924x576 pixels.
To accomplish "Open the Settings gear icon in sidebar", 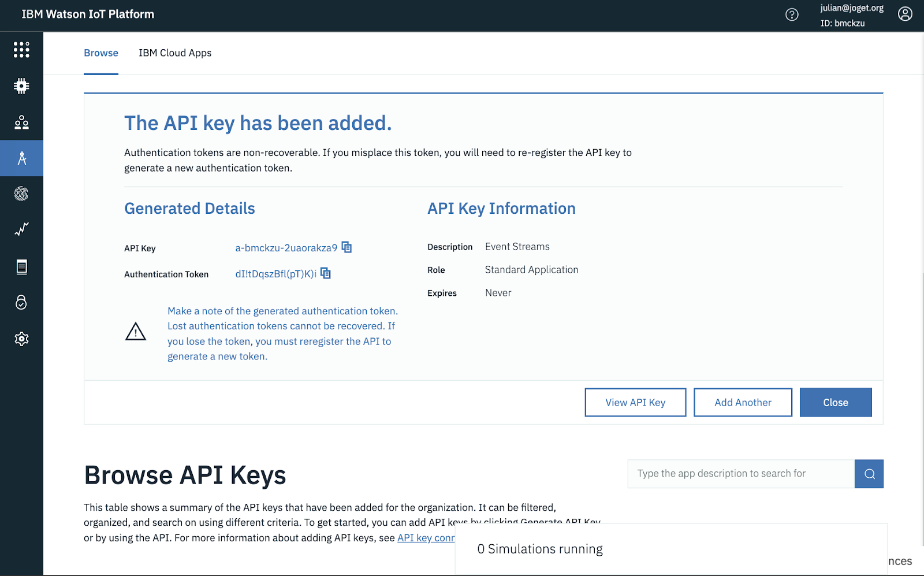I will pyautogui.click(x=21, y=339).
